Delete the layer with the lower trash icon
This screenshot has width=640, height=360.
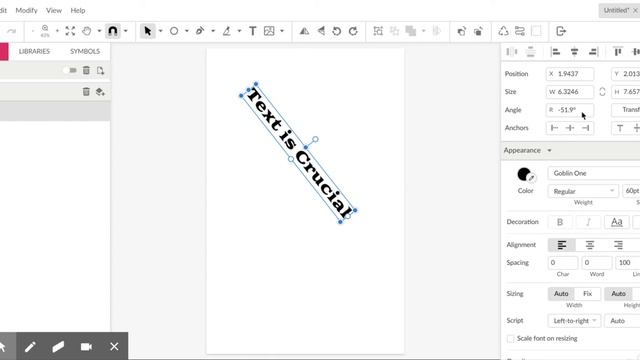(x=86, y=91)
